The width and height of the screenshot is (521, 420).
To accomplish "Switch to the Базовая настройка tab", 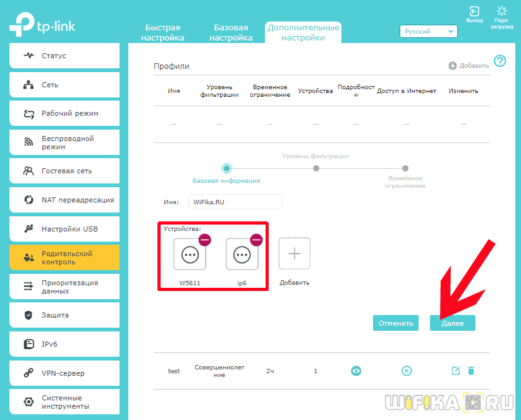I will point(231,32).
